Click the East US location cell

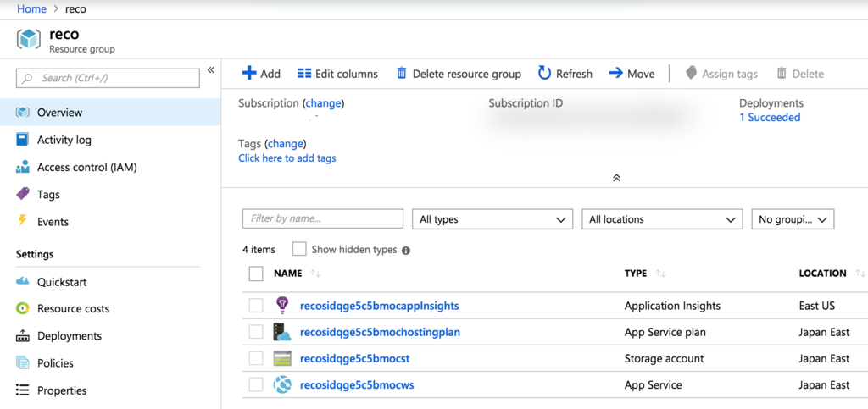tap(816, 305)
